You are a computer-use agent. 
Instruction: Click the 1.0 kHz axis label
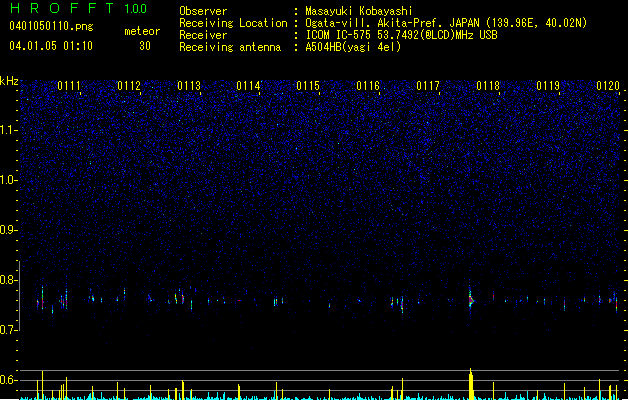click(x=8, y=180)
